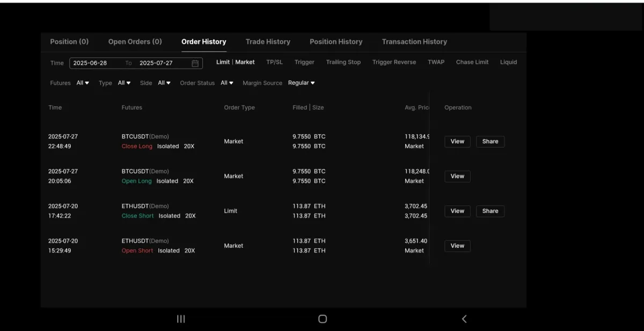
Task: Show TWAP orders
Action: point(436,62)
